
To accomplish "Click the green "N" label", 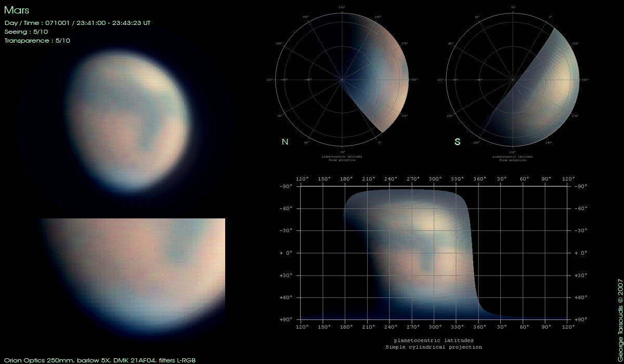I will (x=284, y=141).
